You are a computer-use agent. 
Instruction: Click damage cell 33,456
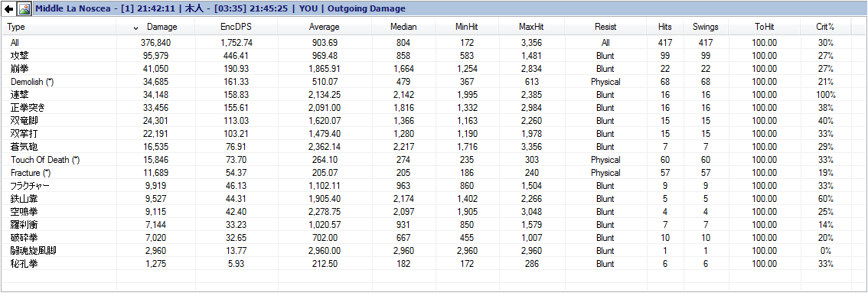point(155,107)
